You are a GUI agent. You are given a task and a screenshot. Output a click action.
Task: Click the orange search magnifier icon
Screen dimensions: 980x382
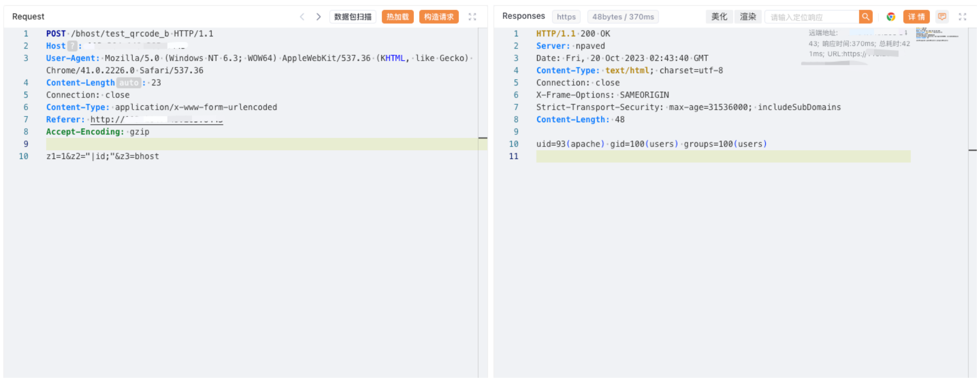(865, 17)
